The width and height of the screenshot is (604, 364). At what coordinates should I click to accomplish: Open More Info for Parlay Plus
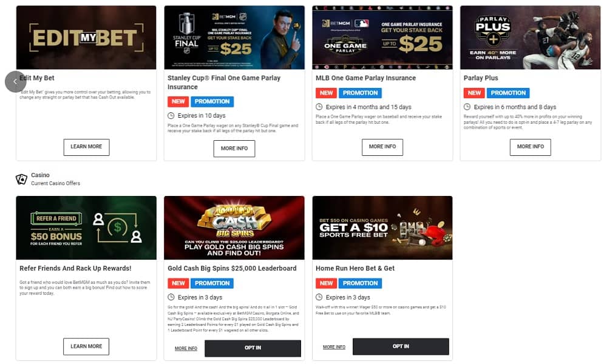click(530, 147)
